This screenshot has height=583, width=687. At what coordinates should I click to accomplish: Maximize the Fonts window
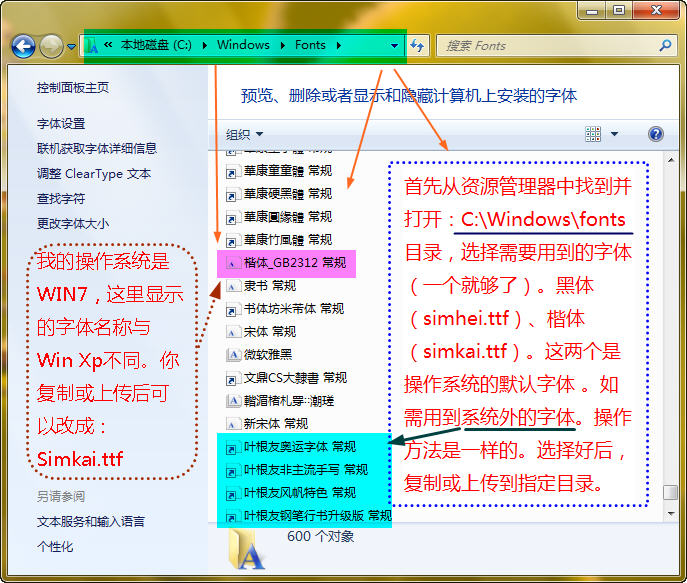click(x=619, y=11)
